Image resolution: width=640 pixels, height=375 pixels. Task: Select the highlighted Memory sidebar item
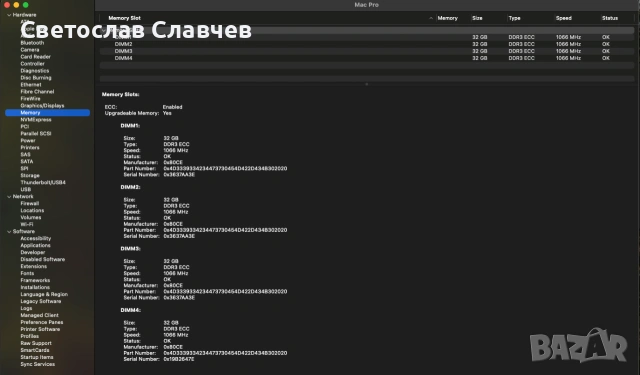[x=47, y=113]
